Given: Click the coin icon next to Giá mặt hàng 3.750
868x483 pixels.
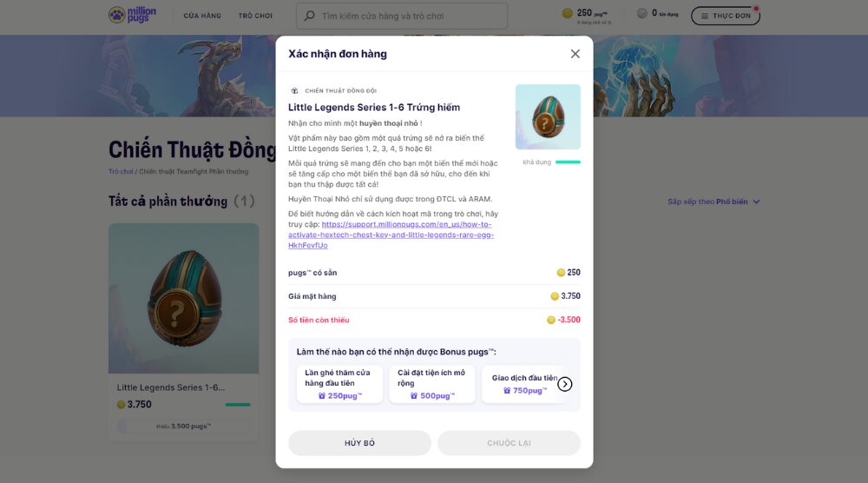Looking at the screenshot, I should [555, 296].
